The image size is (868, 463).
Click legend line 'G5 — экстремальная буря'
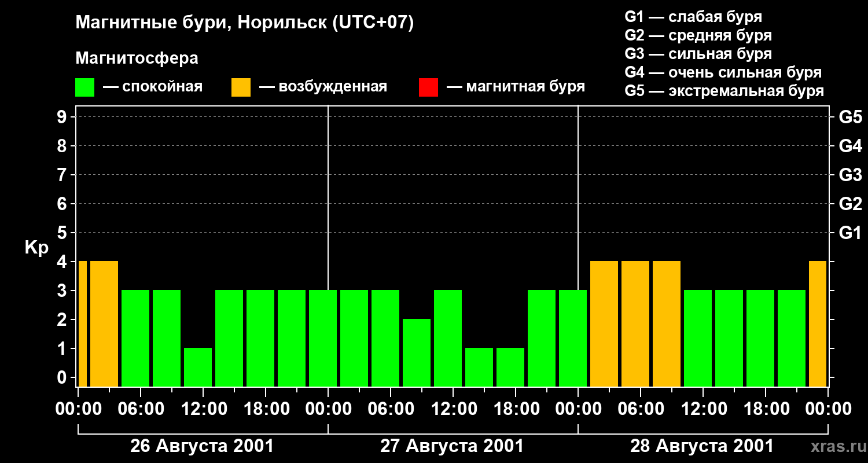point(724,91)
